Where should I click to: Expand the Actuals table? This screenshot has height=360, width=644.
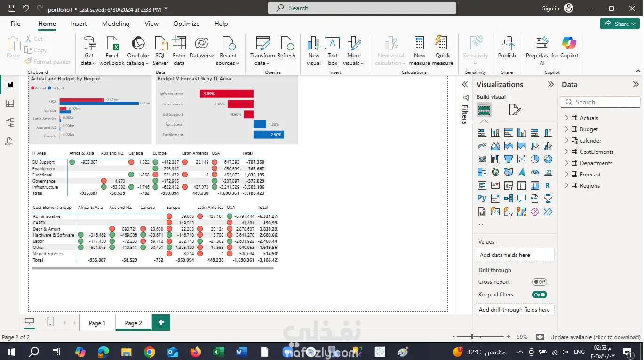pyautogui.click(x=567, y=118)
